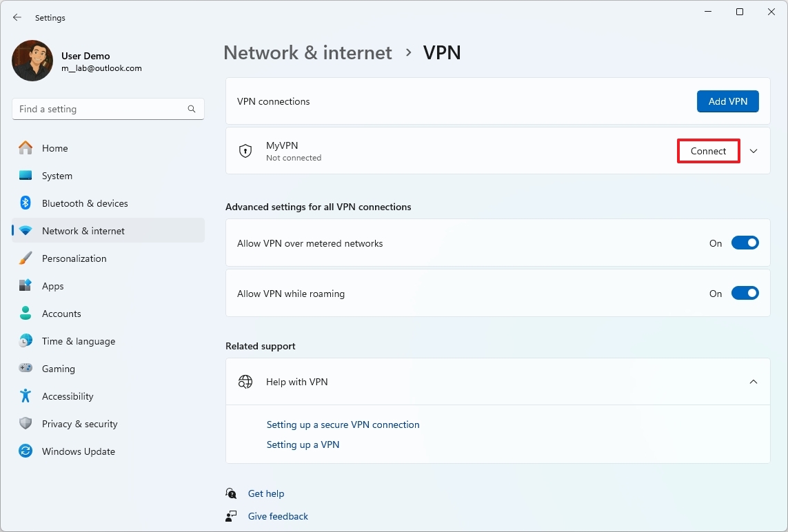Open Home from the sidebar

click(55, 147)
